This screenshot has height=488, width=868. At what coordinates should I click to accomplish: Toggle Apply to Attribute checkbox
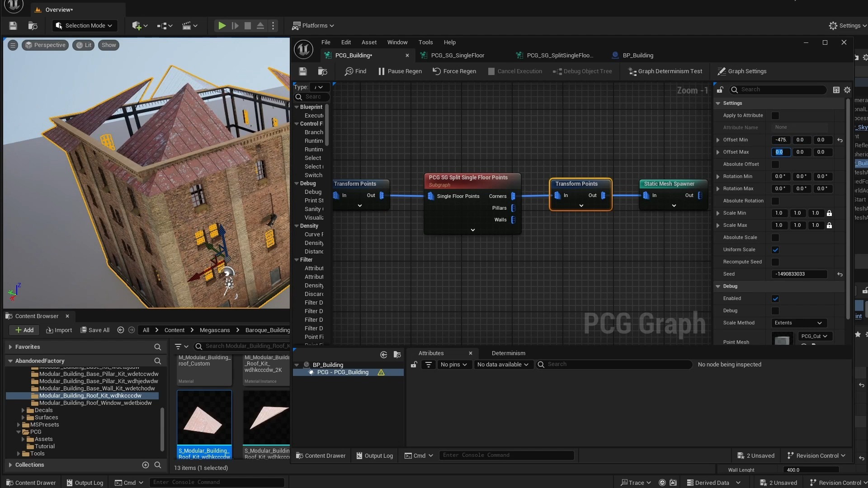(775, 116)
